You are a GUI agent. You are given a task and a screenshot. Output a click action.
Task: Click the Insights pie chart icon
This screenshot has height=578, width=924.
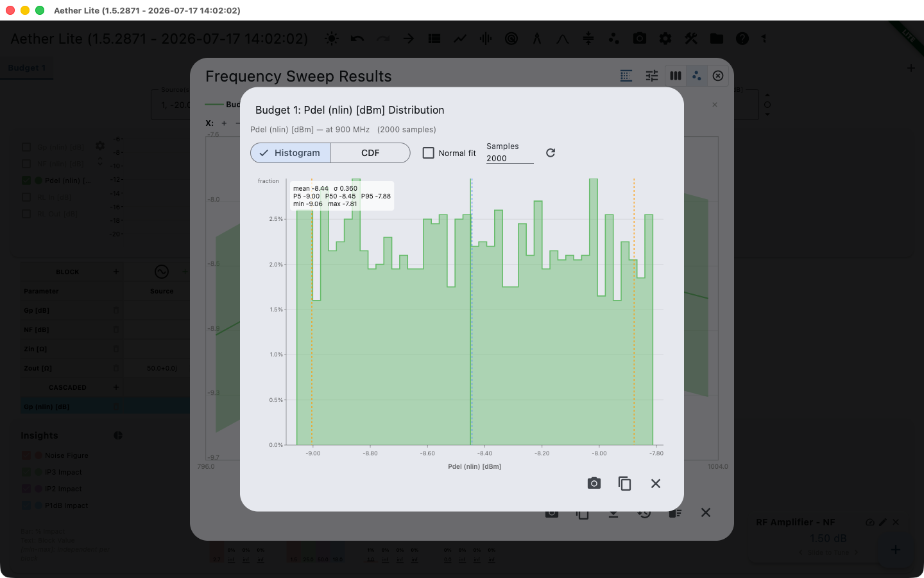[118, 435]
